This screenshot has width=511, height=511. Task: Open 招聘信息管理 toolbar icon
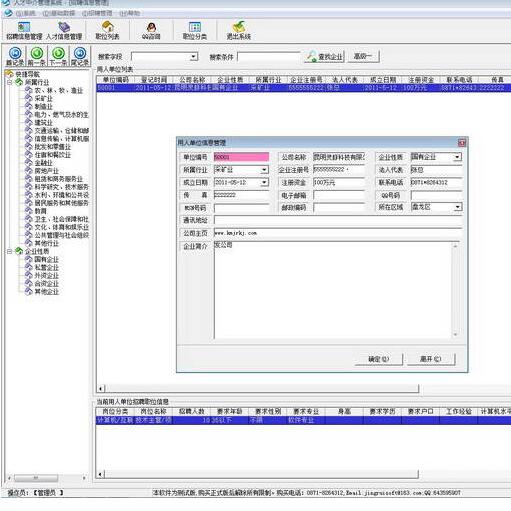pos(24,31)
